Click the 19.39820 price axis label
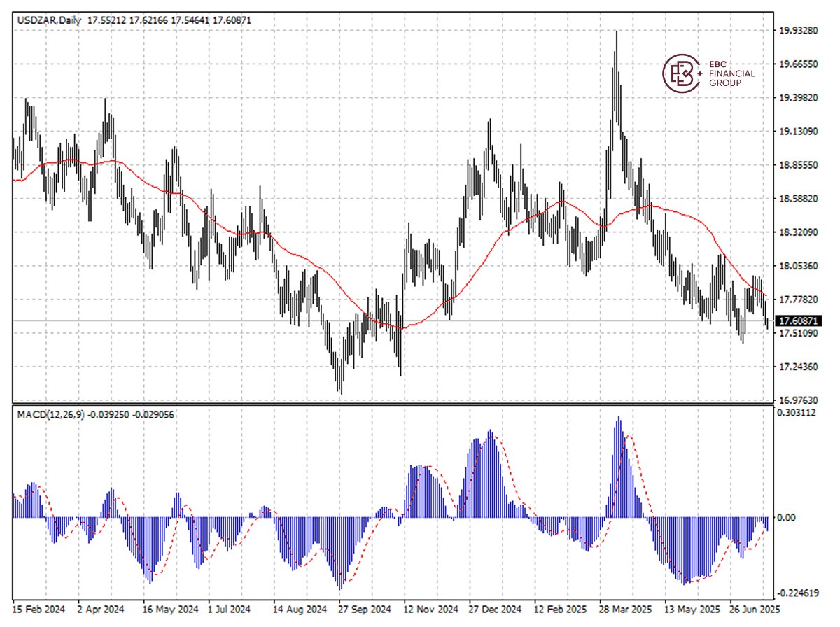840x627 pixels. pyautogui.click(x=798, y=97)
